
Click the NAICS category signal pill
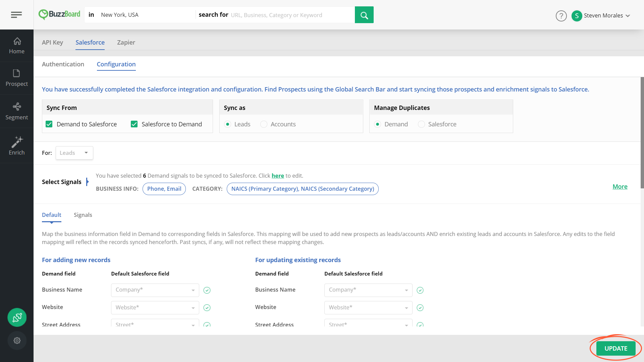click(x=303, y=189)
